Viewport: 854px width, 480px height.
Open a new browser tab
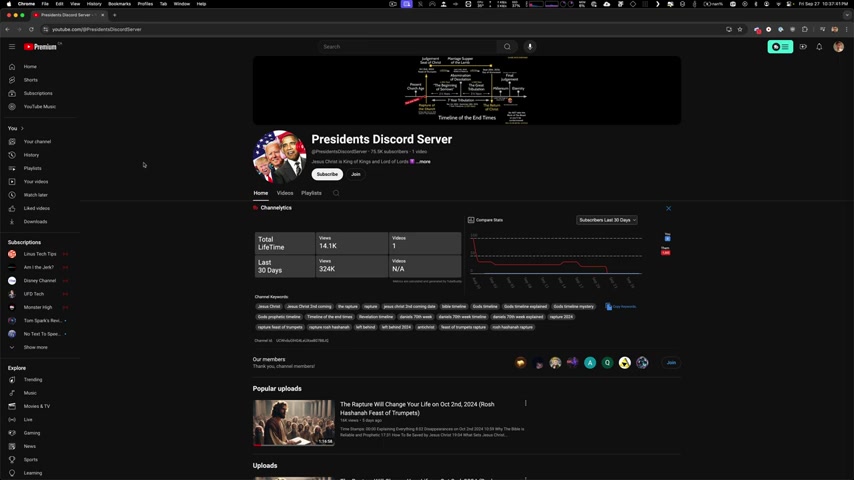coord(114,15)
